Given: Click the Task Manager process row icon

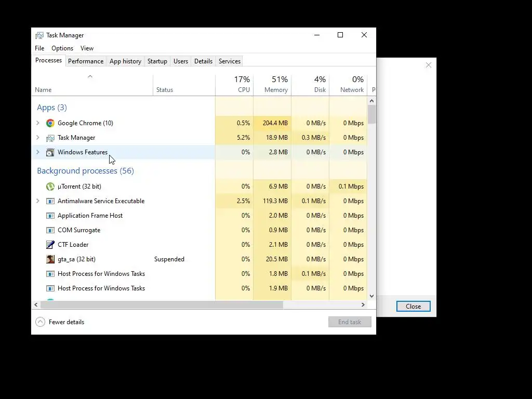Looking at the screenshot, I should [50, 138].
